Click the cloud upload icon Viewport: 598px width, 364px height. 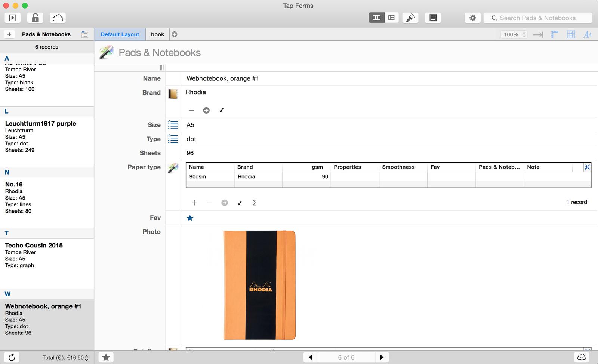582,357
